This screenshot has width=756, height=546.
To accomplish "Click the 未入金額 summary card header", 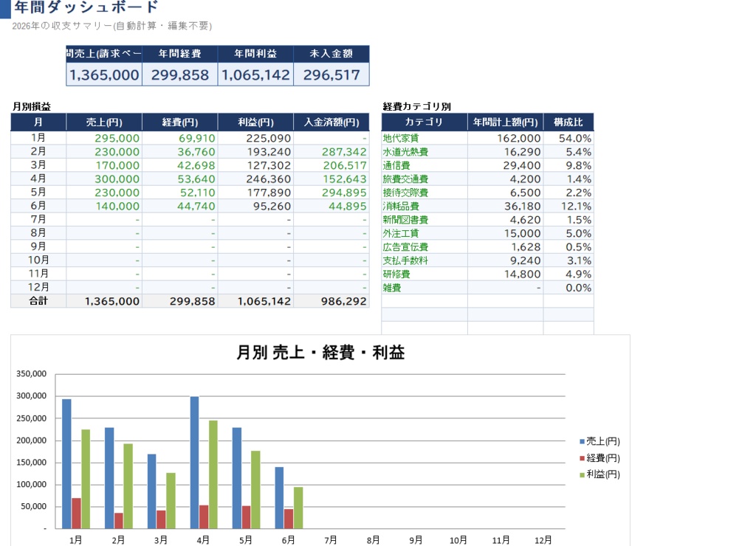I will point(331,53).
